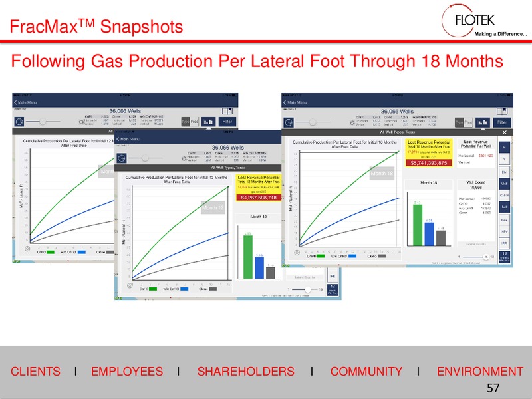Click ENVIRONMENT in the slide footer
Image resolution: width=532 pixels, height=399 pixels.
[479, 371]
